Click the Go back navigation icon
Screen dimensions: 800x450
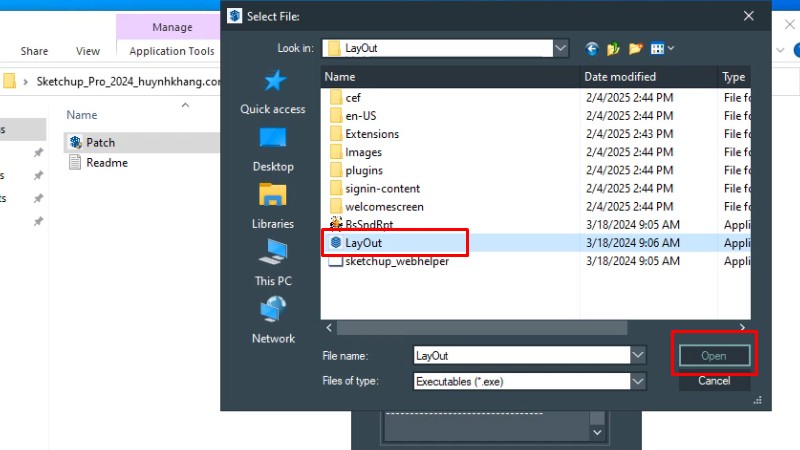pos(592,48)
